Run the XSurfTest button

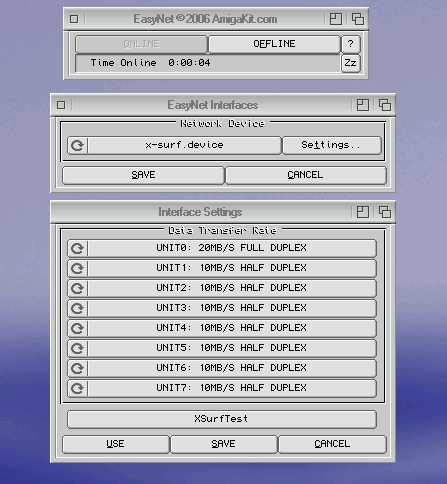[x=222, y=419]
